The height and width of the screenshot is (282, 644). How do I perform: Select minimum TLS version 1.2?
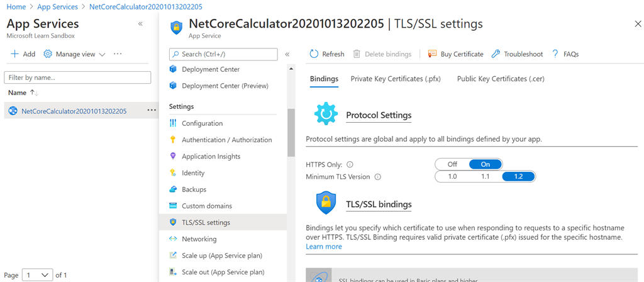pyautogui.click(x=519, y=177)
